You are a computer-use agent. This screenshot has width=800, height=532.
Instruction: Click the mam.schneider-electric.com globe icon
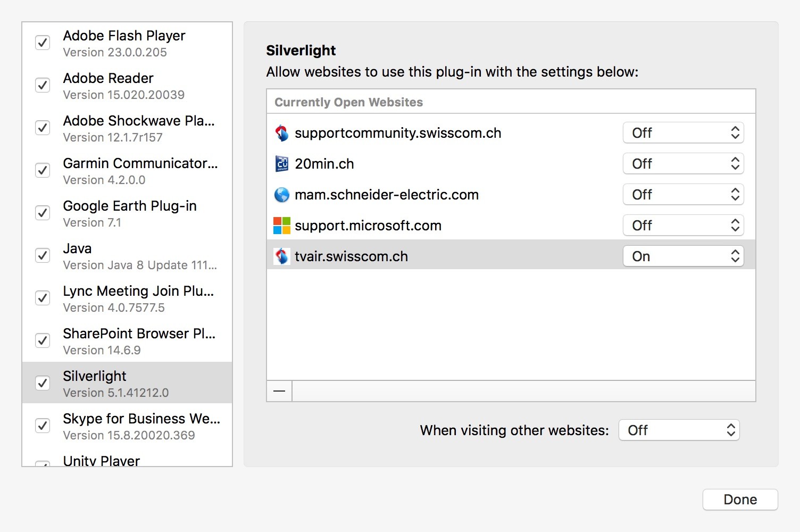pyautogui.click(x=281, y=195)
